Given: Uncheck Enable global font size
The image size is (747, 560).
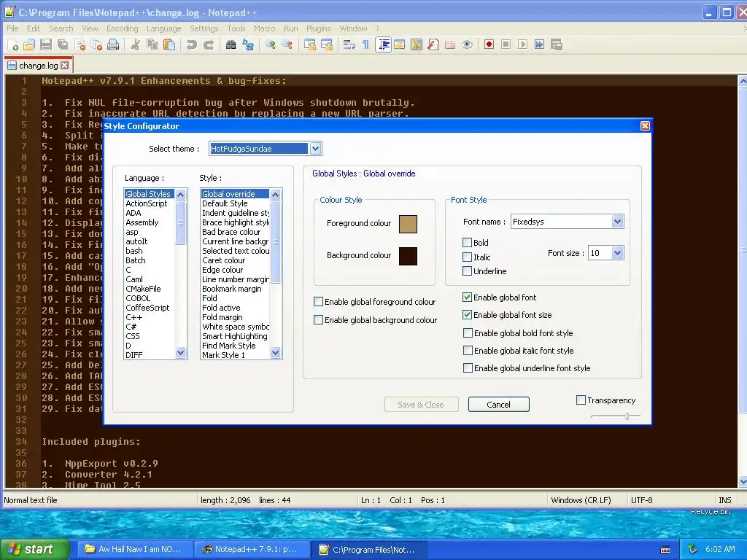Looking at the screenshot, I should click(468, 315).
